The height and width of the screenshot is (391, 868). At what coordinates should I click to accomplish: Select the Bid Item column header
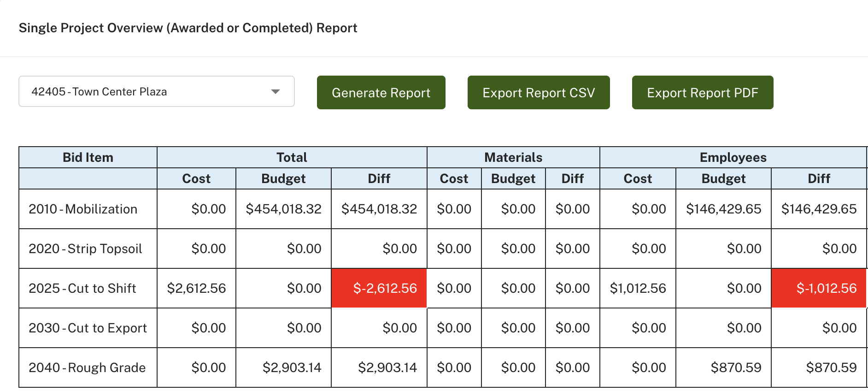click(x=88, y=158)
